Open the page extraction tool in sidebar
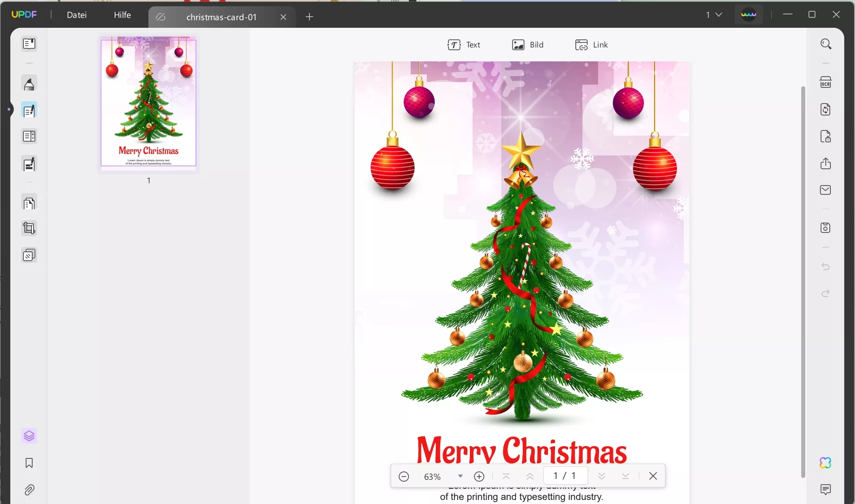The height and width of the screenshot is (504, 855). 29,203
